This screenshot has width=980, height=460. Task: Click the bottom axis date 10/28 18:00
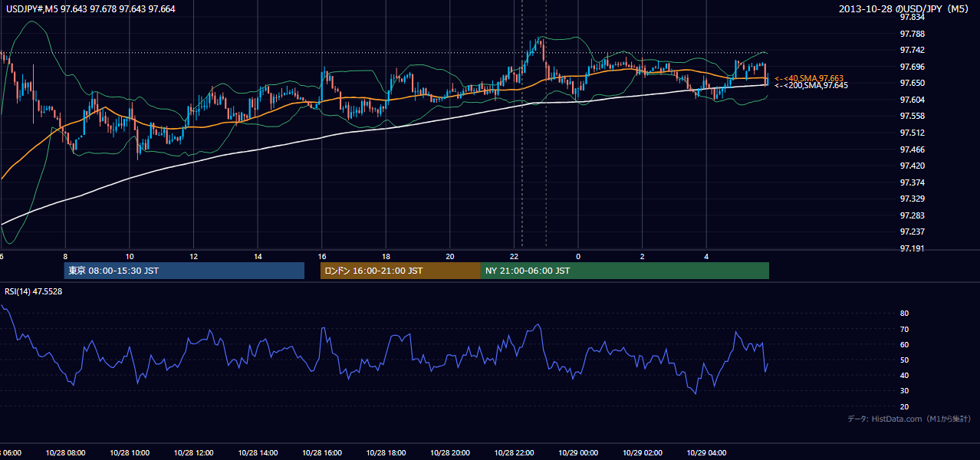point(386,453)
